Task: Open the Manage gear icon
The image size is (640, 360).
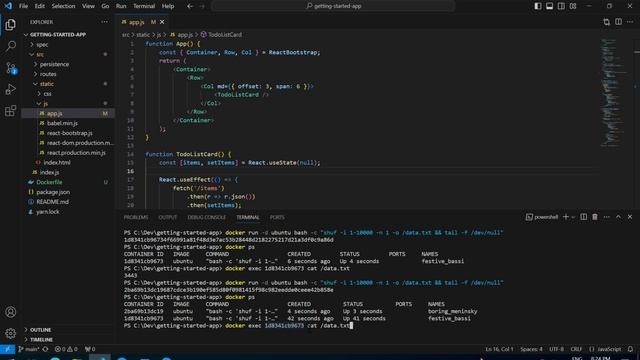Action: [x=11, y=333]
